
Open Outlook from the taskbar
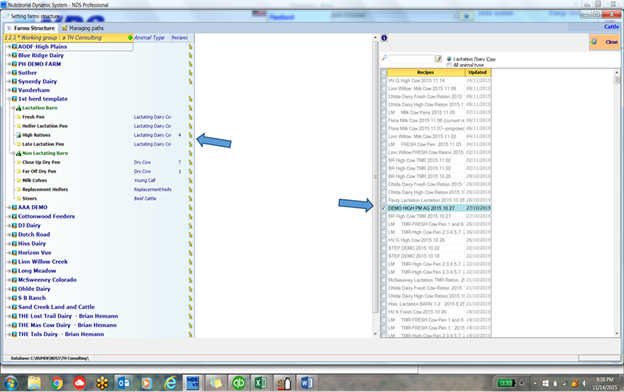tap(124, 383)
